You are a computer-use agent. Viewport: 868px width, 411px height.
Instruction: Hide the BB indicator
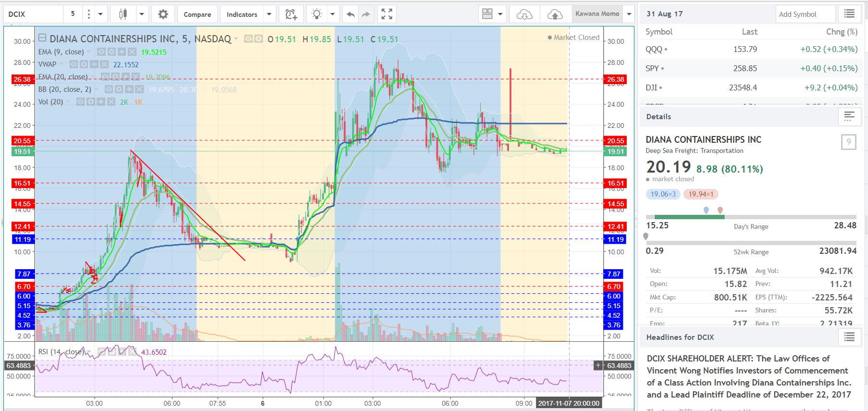pos(108,89)
